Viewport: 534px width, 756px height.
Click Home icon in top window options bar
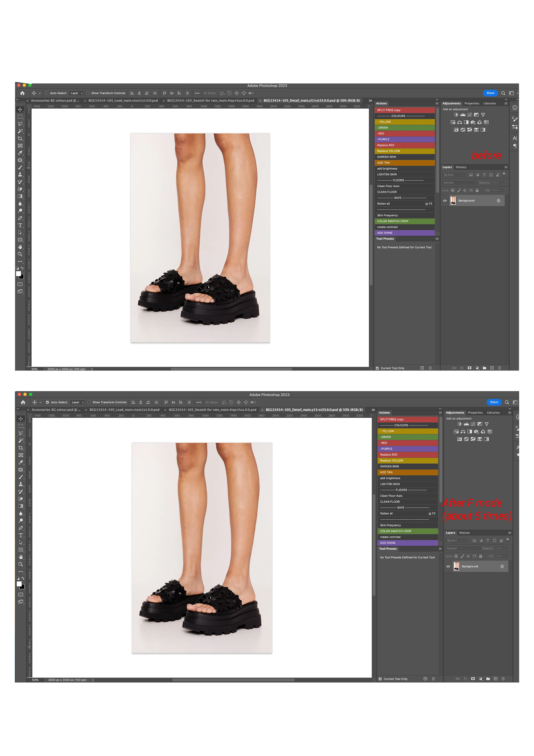(22, 93)
